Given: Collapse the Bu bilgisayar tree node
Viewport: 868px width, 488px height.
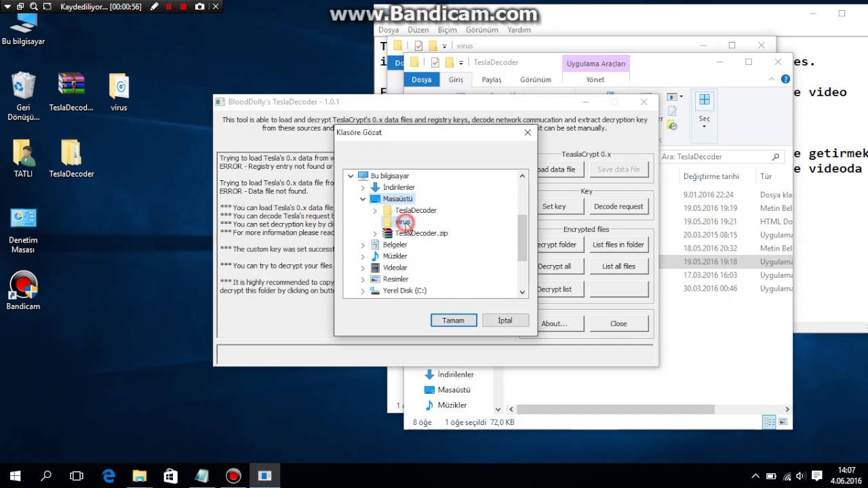Looking at the screenshot, I should (x=351, y=176).
